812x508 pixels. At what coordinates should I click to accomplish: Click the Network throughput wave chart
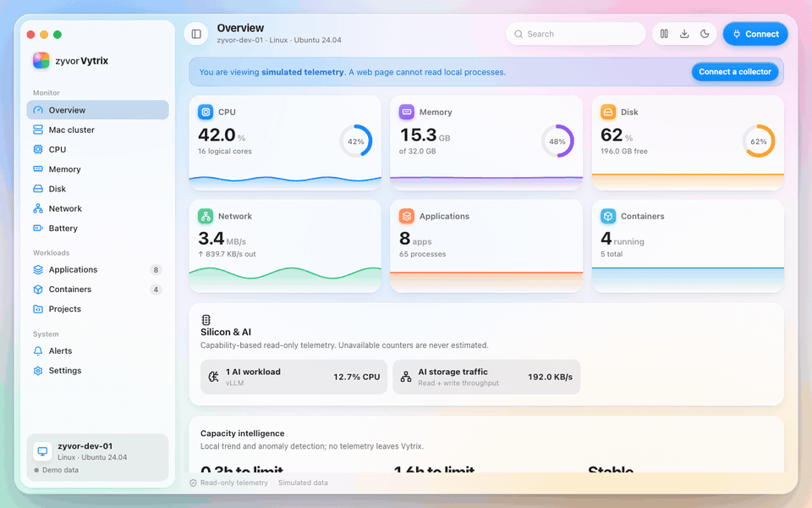[x=285, y=280]
